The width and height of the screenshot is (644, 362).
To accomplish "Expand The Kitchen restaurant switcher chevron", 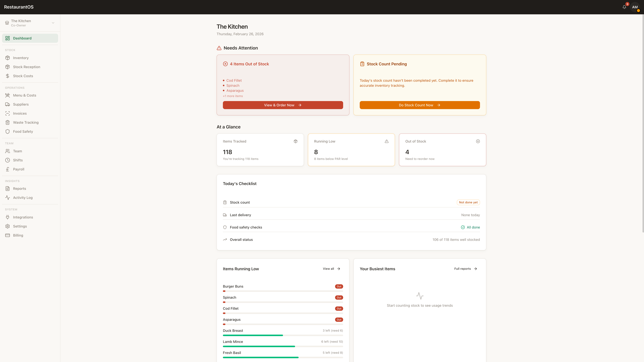I will [53, 23].
